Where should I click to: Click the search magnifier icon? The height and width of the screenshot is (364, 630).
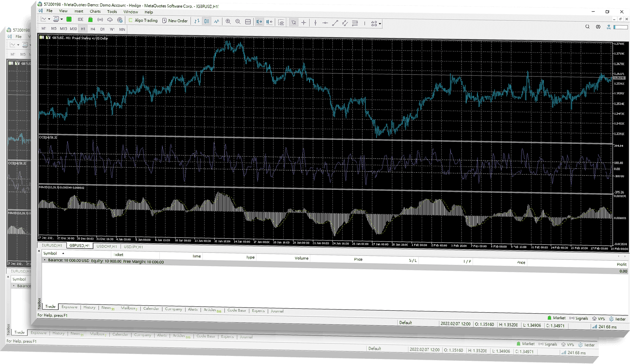click(x=587, y=27)
